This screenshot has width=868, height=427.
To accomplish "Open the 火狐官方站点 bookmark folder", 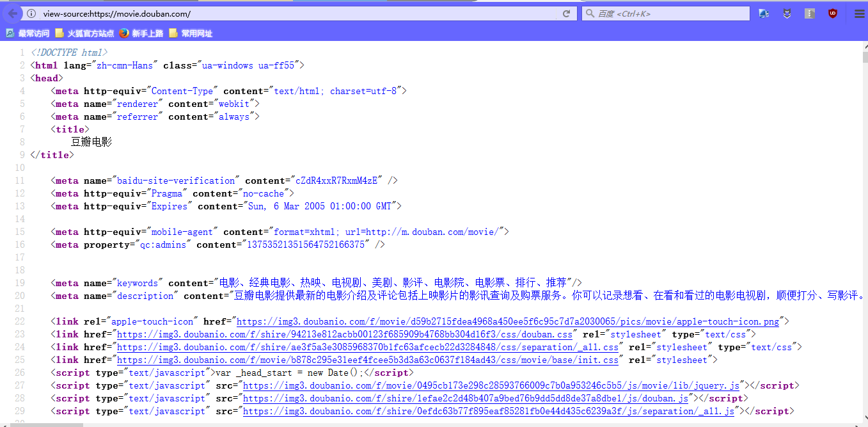I will [84, 33].
